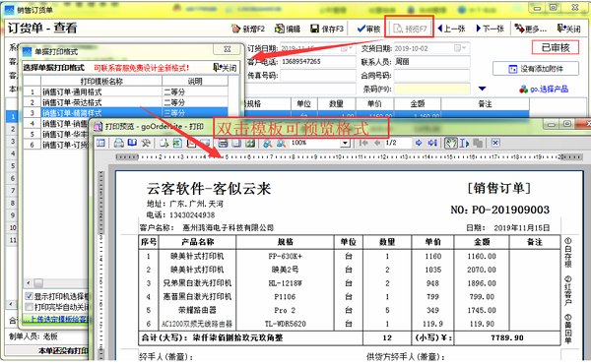Click the 客户电话 input field
Screen dimensions: 591x364
[x=318, y=62]
